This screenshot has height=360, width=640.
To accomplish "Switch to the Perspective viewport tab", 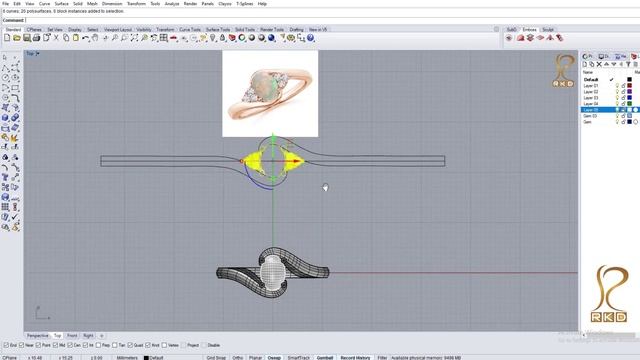I will coord(38,336).
